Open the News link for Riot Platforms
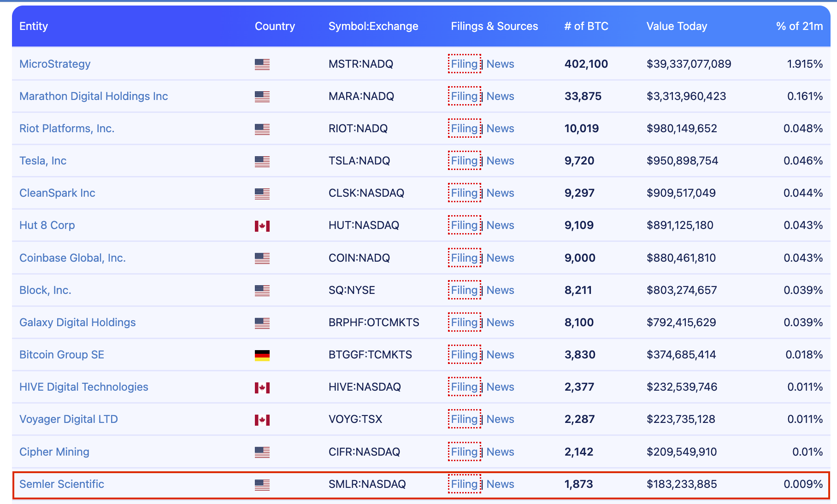 pos(500,129)
